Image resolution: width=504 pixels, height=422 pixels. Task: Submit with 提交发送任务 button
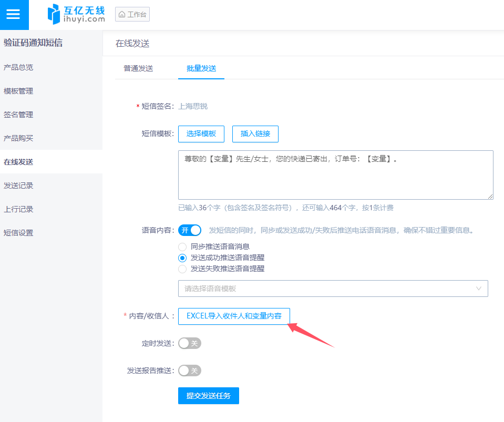(x=209, y=396)
